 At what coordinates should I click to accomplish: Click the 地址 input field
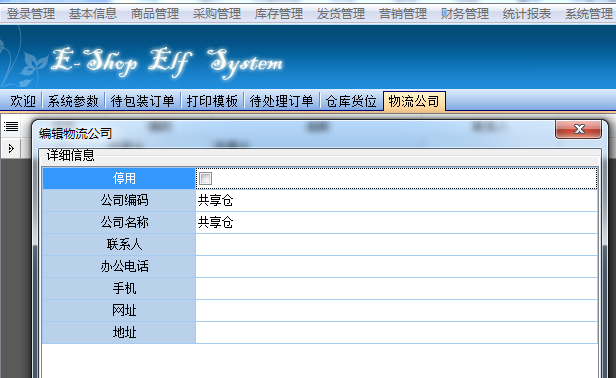click(396, 332)
